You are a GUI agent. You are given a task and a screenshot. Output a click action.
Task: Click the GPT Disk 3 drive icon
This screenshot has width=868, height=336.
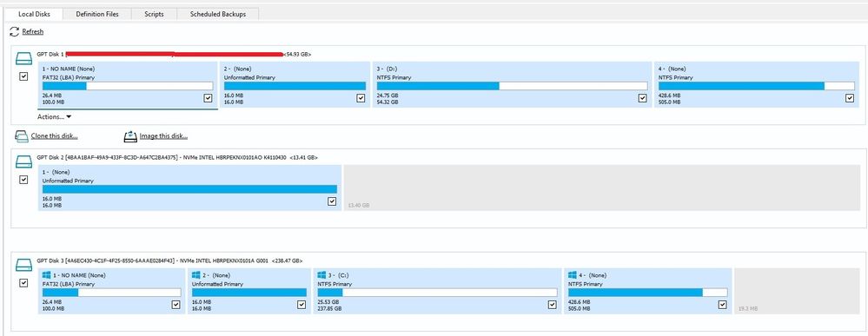[23, 265]
